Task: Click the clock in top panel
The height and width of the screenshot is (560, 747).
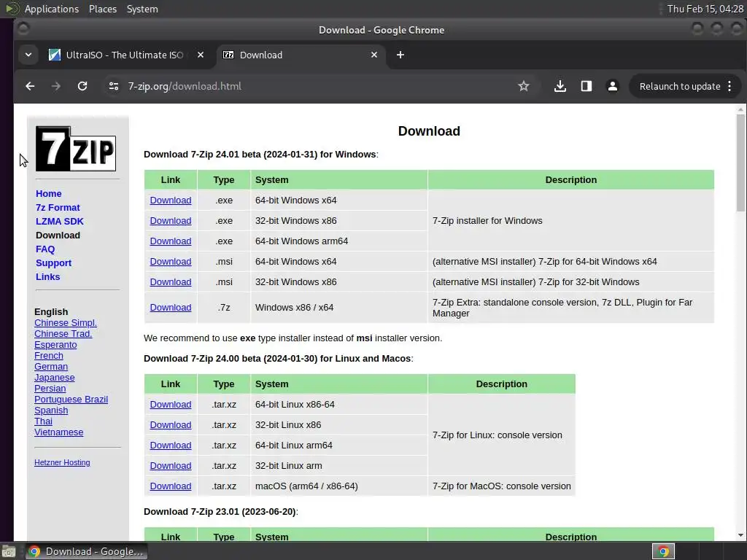Action: (705, 9)
